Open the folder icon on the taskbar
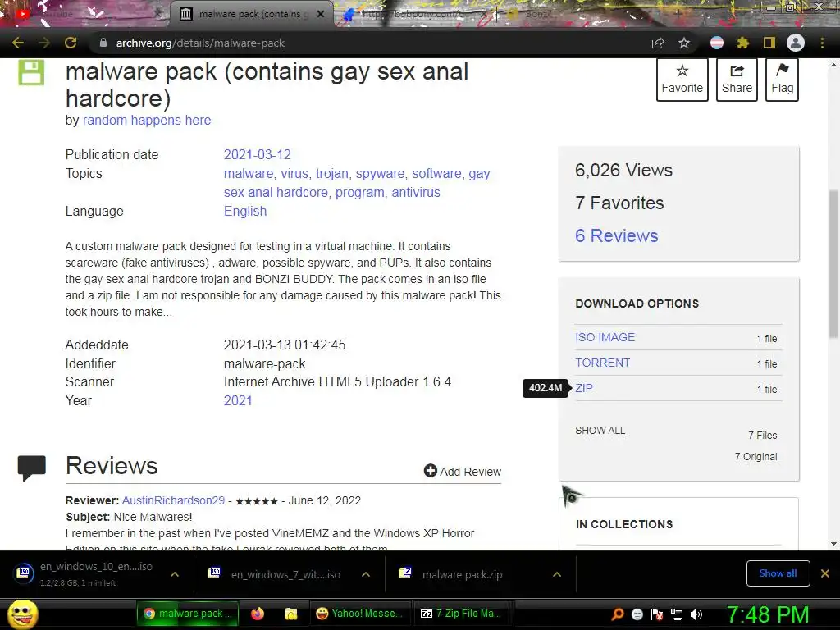 pyautogui.click(x=291, y=614)
